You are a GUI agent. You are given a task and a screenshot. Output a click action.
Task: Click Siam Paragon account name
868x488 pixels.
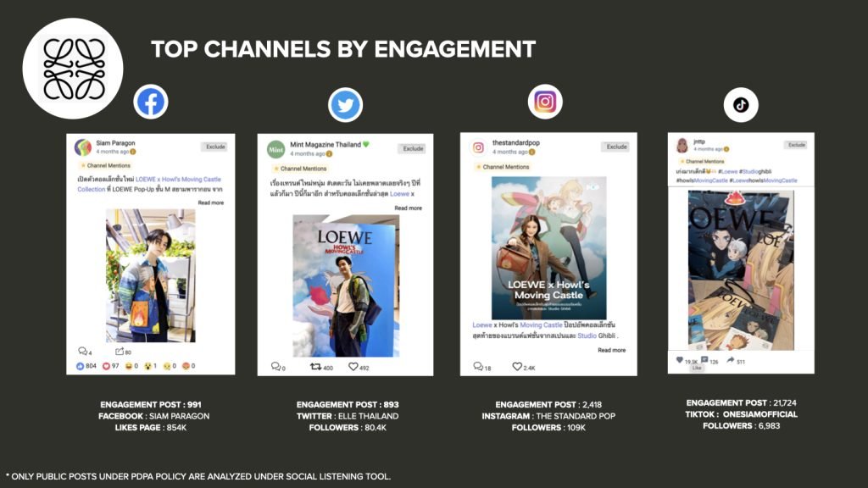(x=115, y=142)
